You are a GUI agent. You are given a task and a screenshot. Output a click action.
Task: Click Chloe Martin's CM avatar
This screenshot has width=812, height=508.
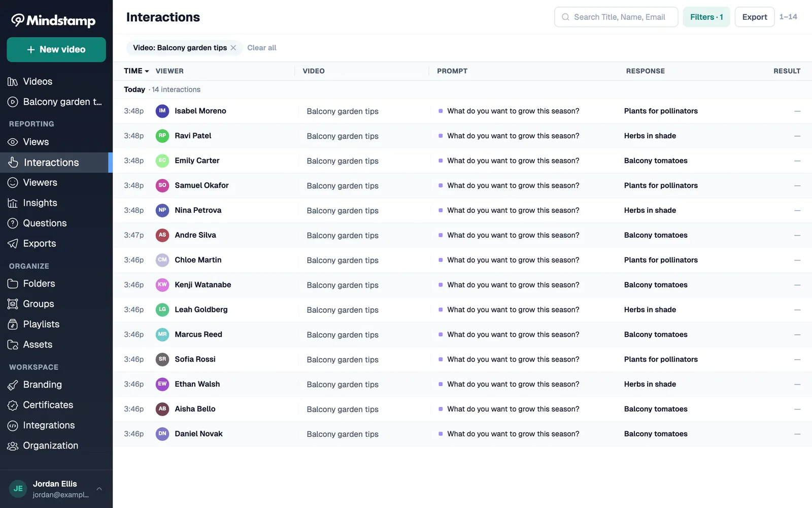point(162,260)
